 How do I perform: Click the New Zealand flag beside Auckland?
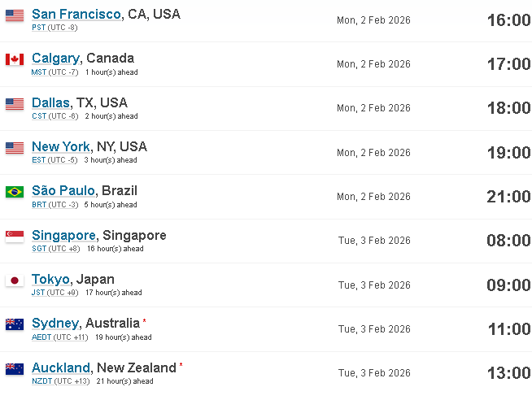click(15, 369)
